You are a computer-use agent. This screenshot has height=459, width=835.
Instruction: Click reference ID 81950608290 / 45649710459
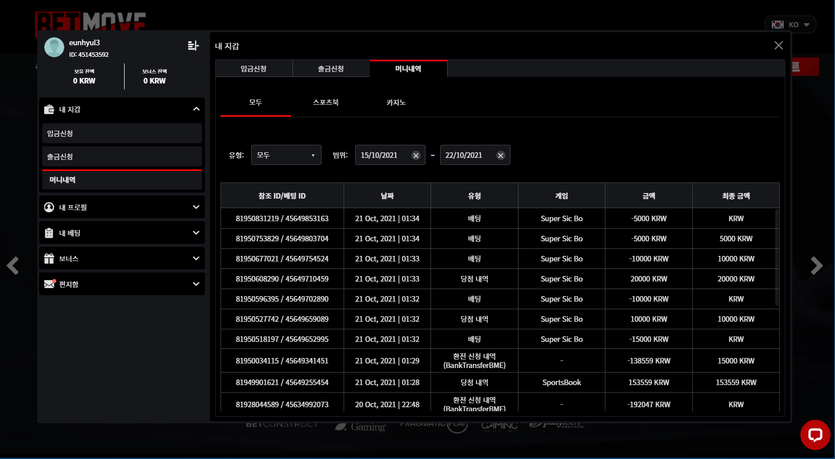point(282,279)
